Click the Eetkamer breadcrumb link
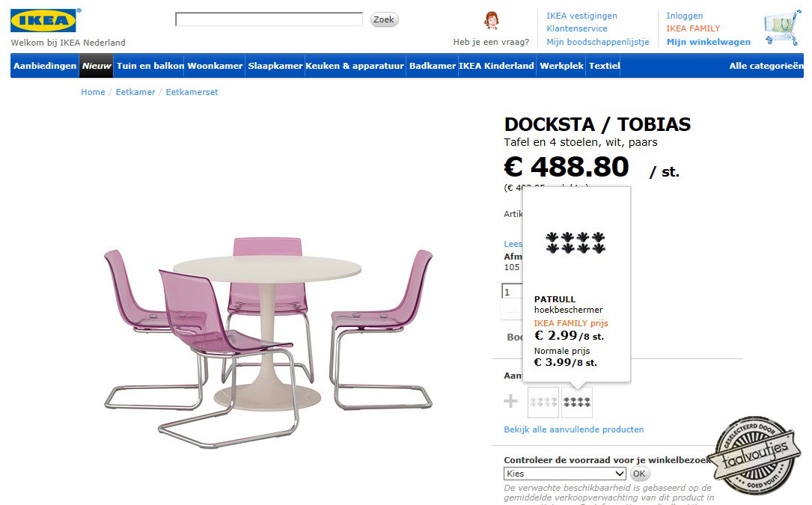 pos(135,92)
